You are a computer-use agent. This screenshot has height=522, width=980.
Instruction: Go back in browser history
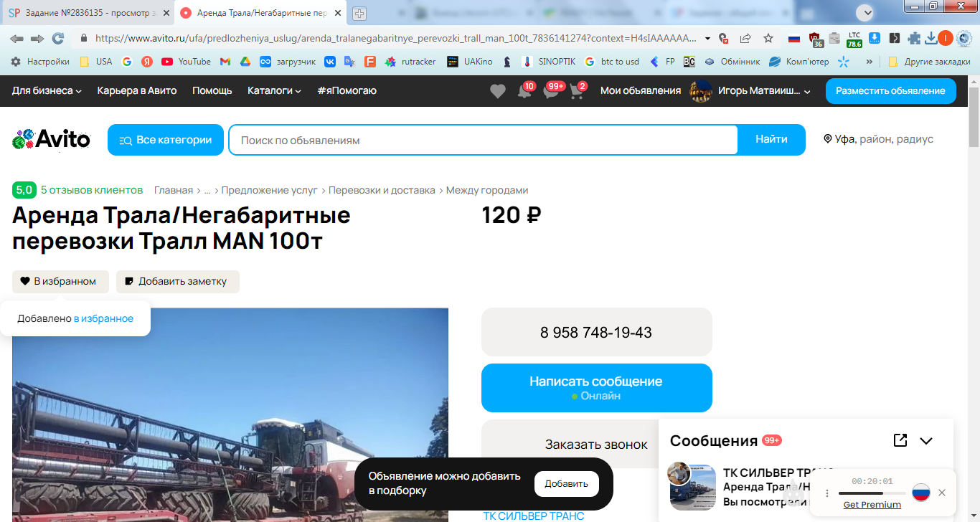17,38
